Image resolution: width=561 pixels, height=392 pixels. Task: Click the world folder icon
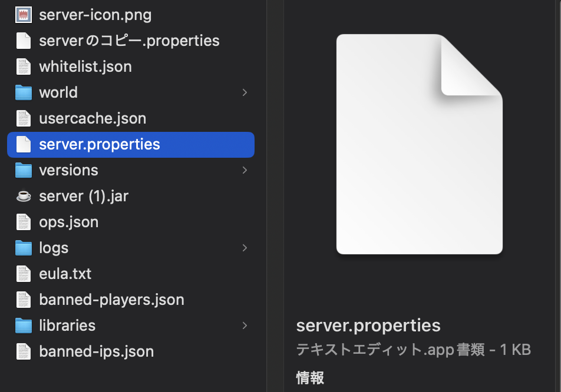tap(23, 92)
